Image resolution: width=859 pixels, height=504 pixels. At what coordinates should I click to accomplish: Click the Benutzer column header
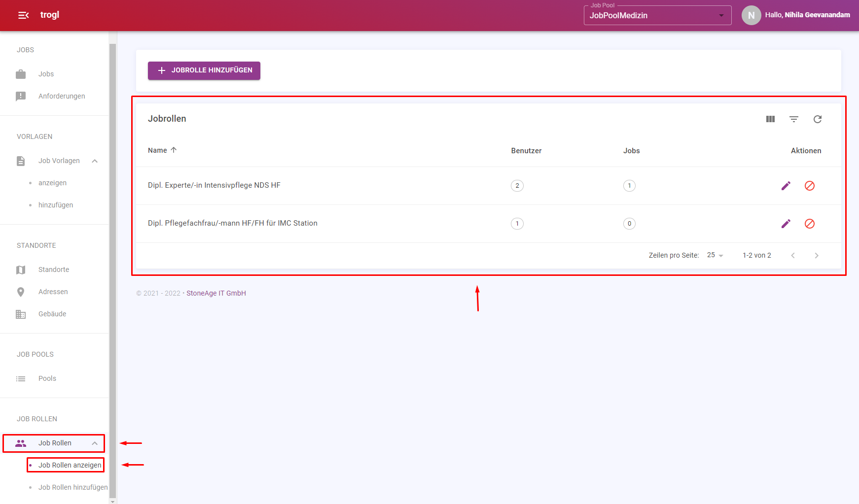[x=526, y=151]
